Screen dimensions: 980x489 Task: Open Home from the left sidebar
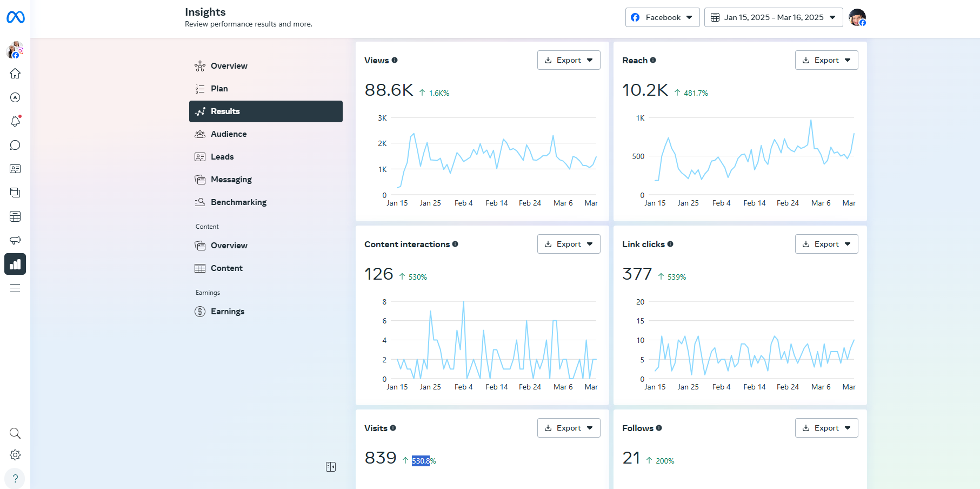click(x=15, y=74)
